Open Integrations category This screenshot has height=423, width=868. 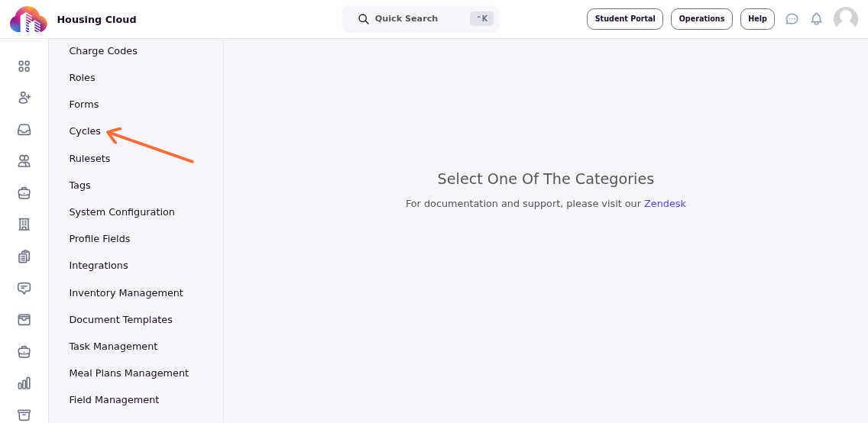point(99,266)
